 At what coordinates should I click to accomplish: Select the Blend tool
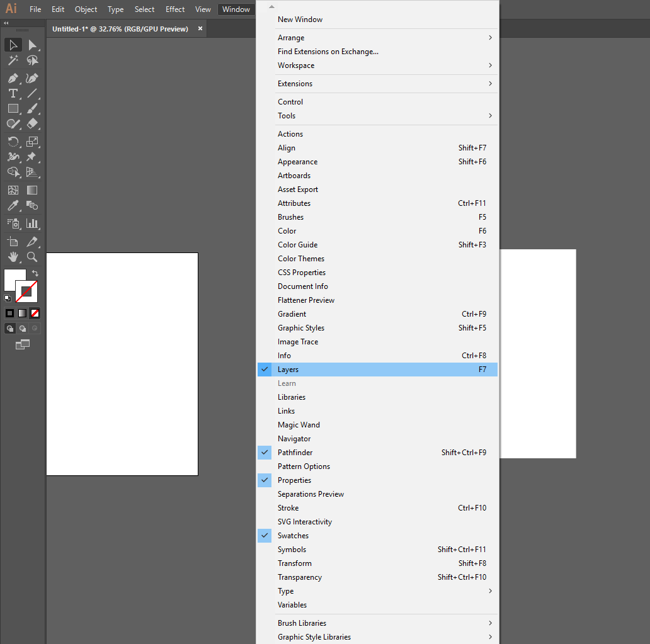tap(32, 206)
